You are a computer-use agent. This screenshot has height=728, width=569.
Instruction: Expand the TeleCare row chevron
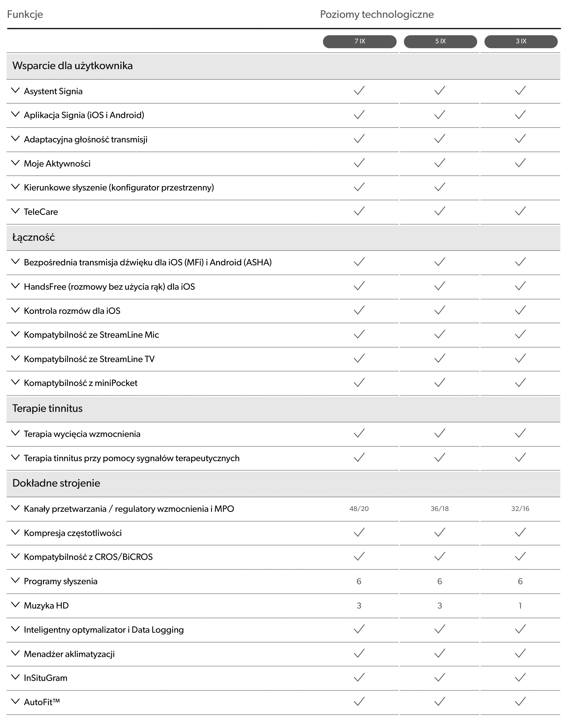[15, 211]
